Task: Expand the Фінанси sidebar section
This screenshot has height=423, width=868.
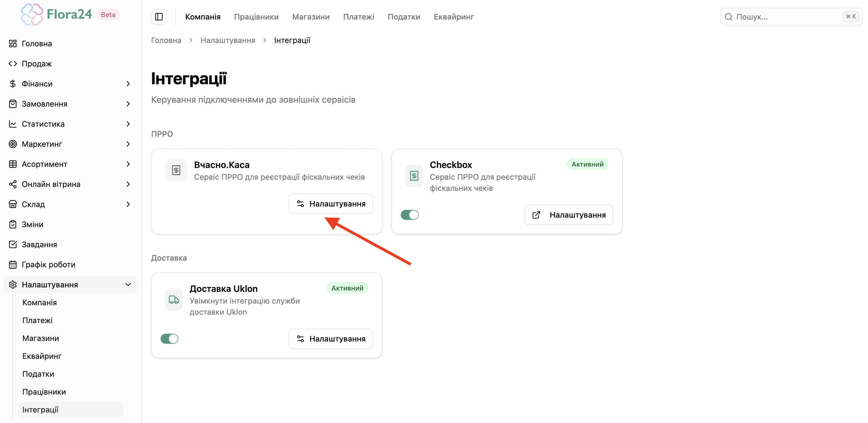Action: coord(128,84)
